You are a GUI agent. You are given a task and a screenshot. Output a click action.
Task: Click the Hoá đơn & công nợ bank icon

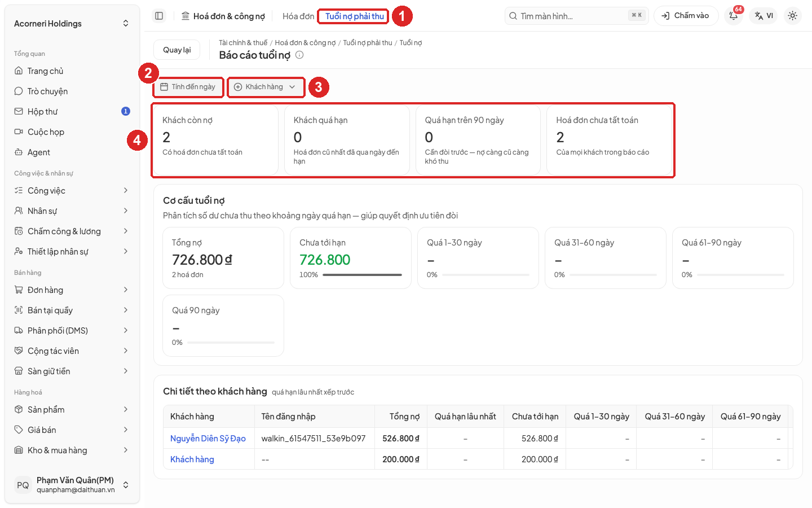click(186, 16)
